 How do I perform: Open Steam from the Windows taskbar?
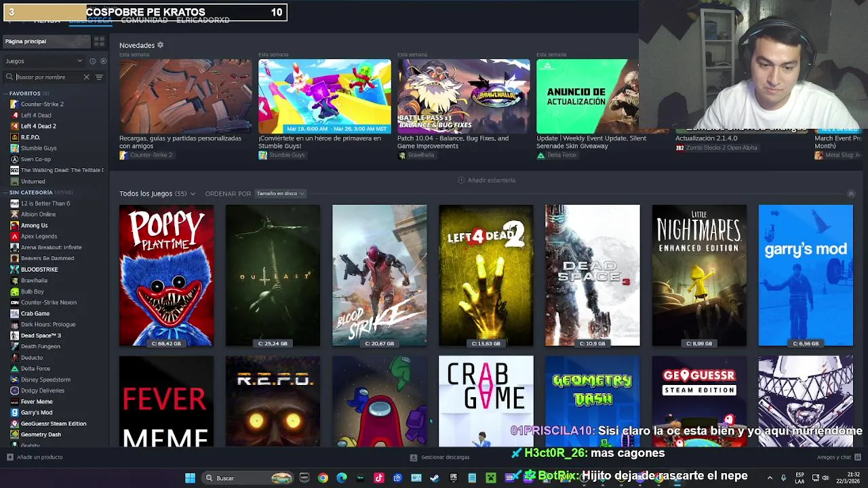point(435,478)
